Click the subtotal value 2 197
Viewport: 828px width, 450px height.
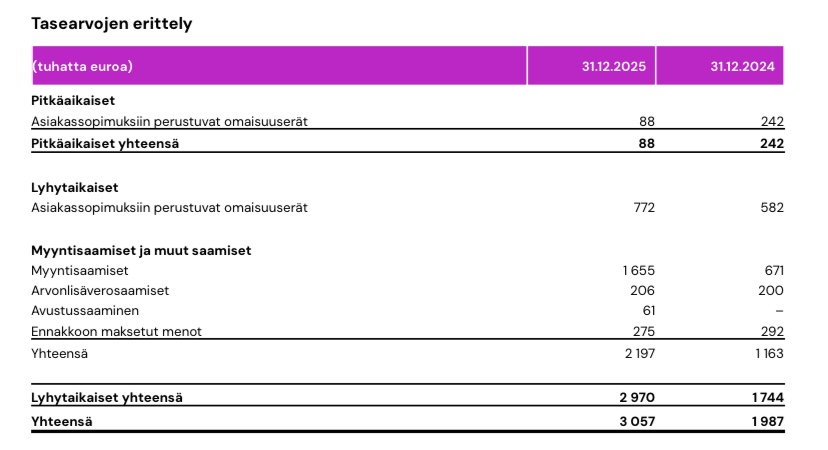[637, 354]
